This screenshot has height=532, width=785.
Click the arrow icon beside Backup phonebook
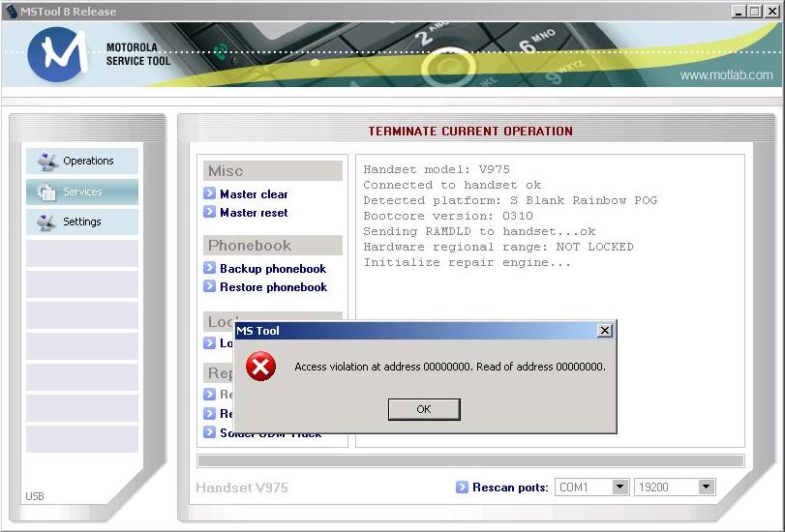(x=209, y=268)
